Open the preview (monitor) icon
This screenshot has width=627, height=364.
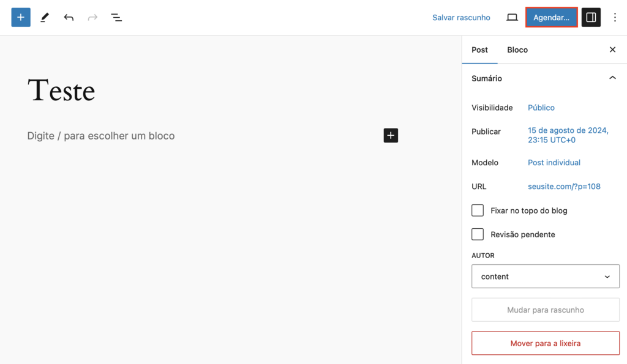tap(512, 17)
